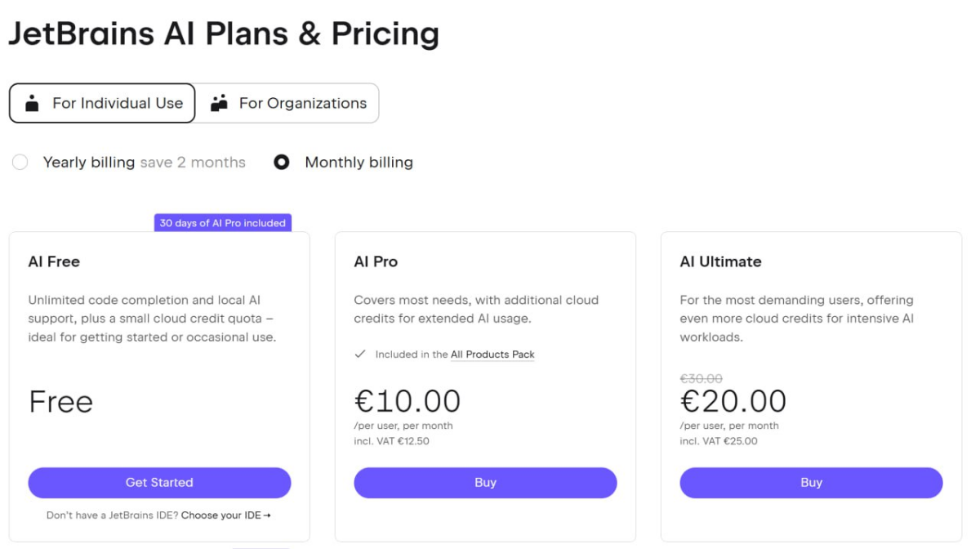Viewport: 980px width, 549px height.
Task: Click the "save 2 months" yearly billing note
Action: [x=193, y=163]
